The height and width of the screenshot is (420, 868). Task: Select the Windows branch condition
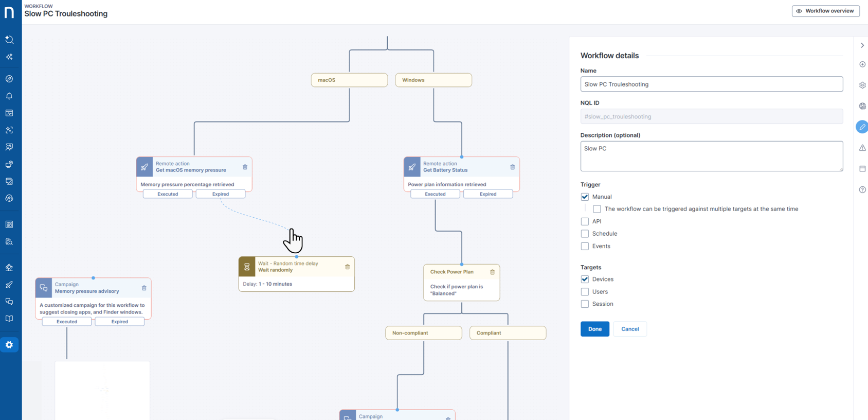[433, 80]
